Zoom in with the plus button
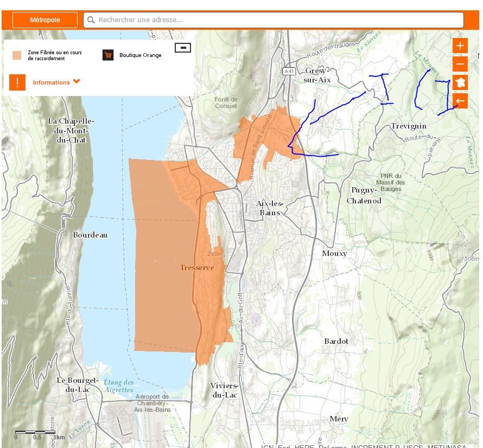Viewport: 483px width, 448px height. click(460, 46)
